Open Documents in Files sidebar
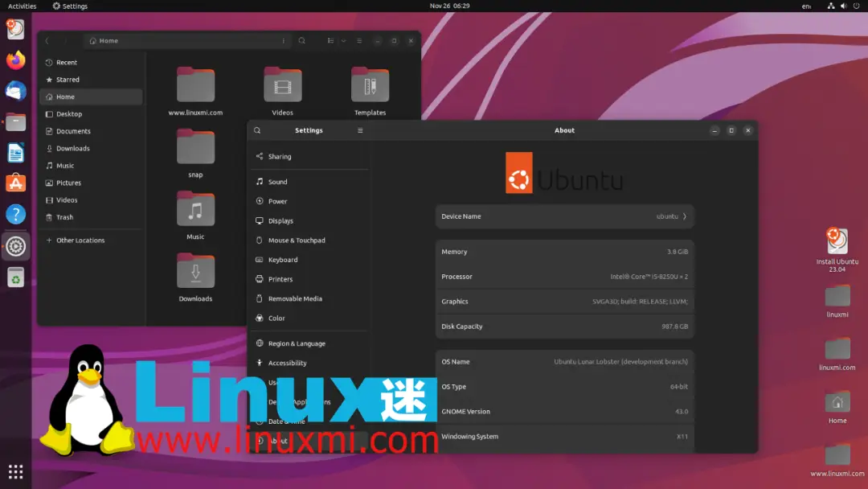 coord(92,131)
